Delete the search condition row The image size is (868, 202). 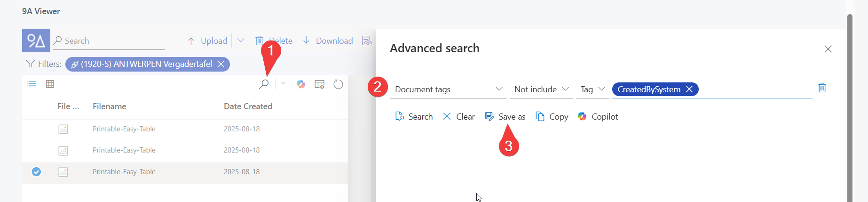822,88
